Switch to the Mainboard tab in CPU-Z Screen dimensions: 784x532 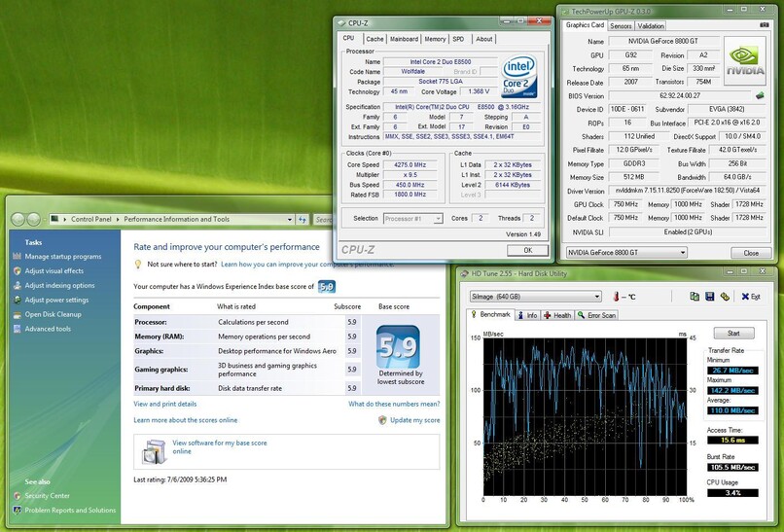tap(404, 39)
